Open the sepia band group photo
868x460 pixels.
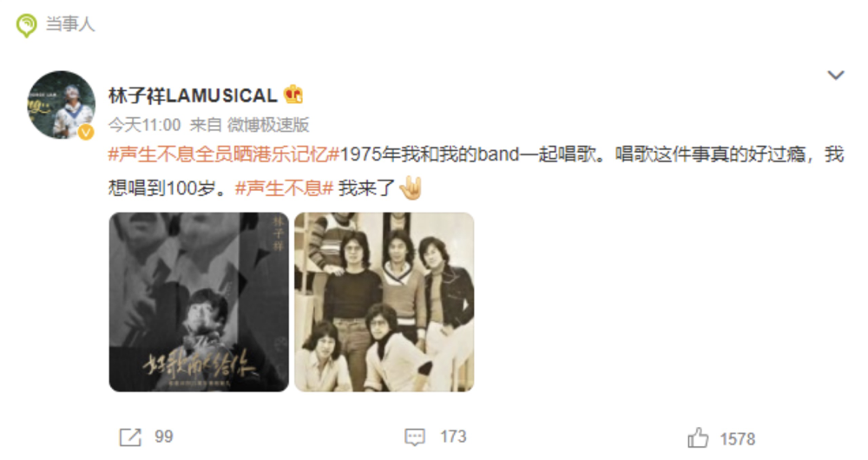(x=385, y=302)
